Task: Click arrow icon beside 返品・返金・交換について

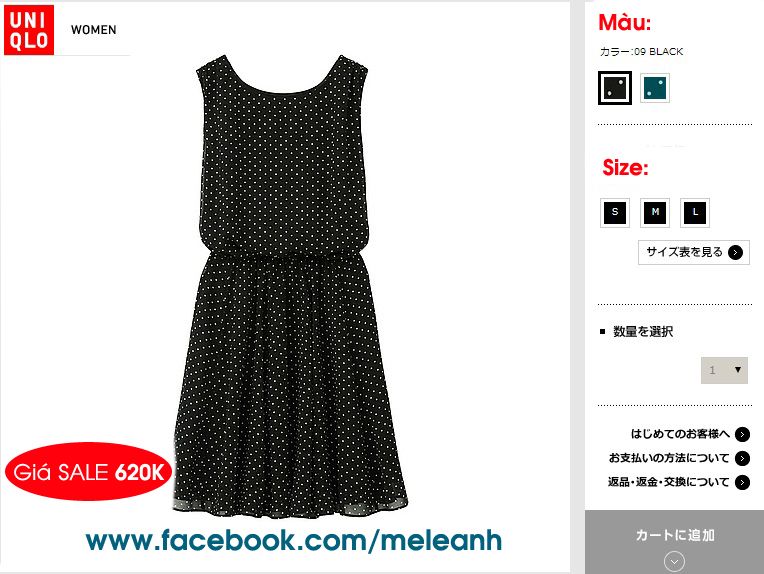Action: point(742,482)
